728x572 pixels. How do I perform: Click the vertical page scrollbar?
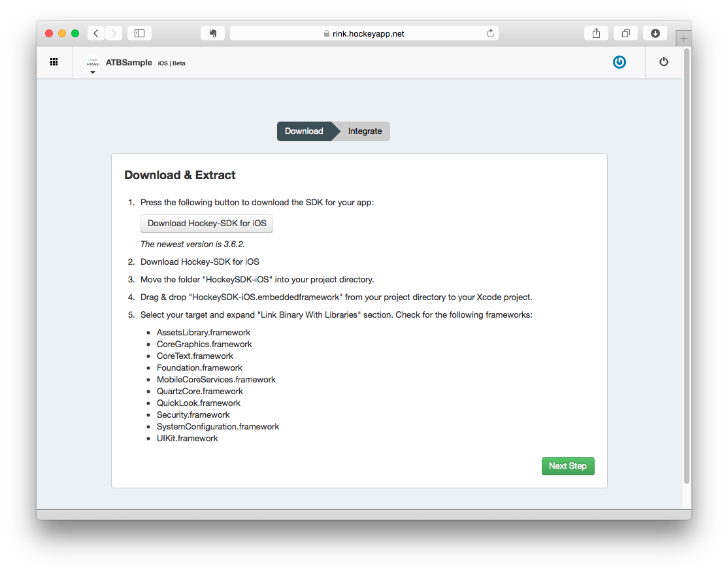(x=686, y=261)
